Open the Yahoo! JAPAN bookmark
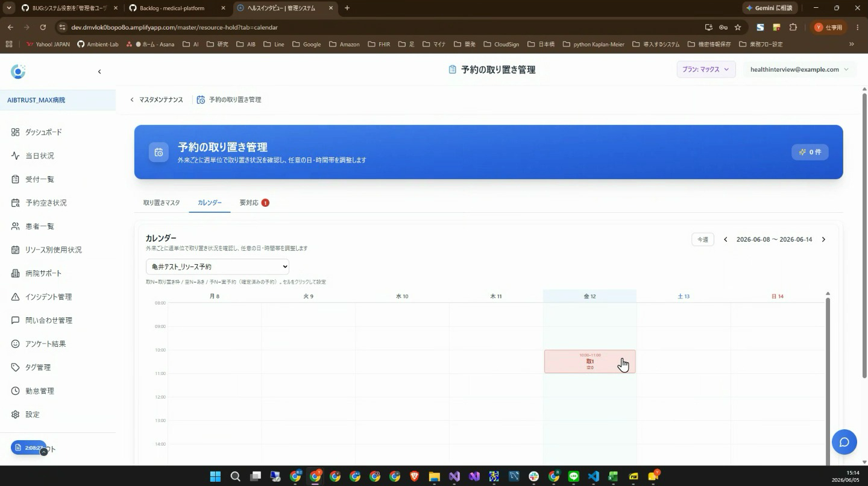This screenshot has width=868, height=486. point(48,44)
